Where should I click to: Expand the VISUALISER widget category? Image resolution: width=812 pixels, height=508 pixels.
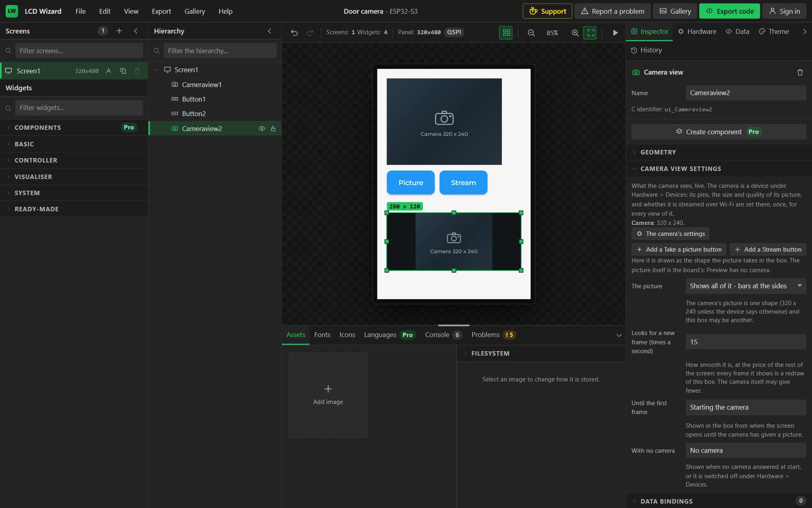pyautogui.click(x=74, y=177)
